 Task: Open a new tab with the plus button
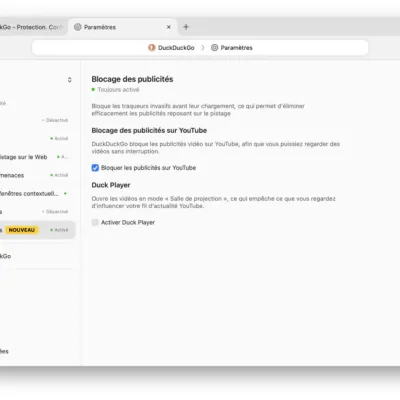pos(186,27)
